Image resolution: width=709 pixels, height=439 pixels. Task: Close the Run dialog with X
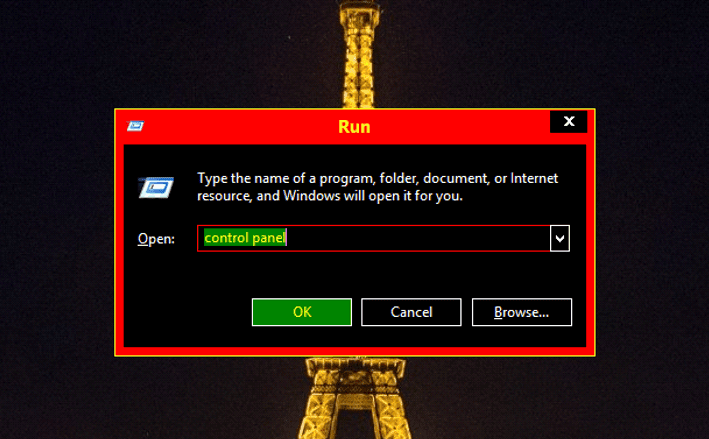tap(568, 121)
